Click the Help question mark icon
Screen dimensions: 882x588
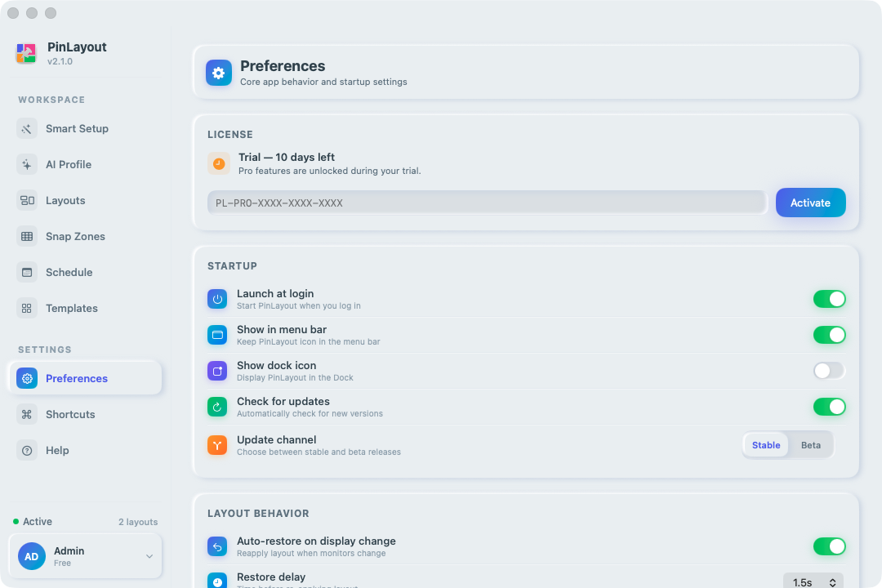pos(26,451)
